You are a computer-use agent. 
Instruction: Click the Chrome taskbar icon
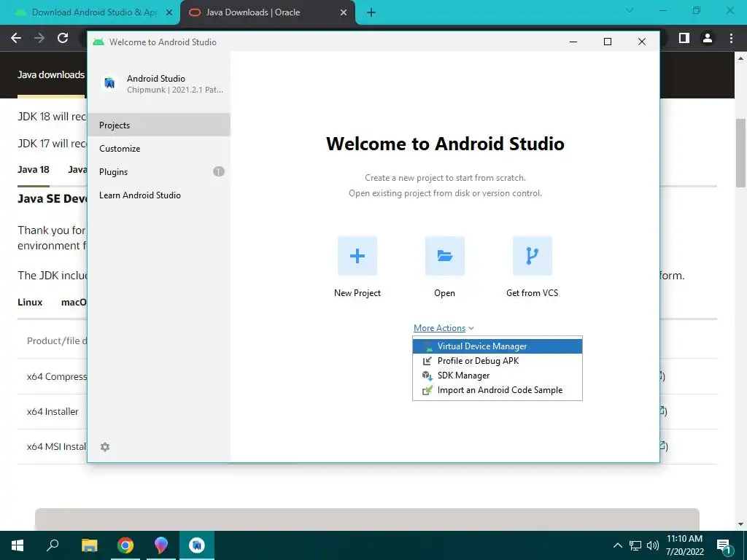(125, 545)
